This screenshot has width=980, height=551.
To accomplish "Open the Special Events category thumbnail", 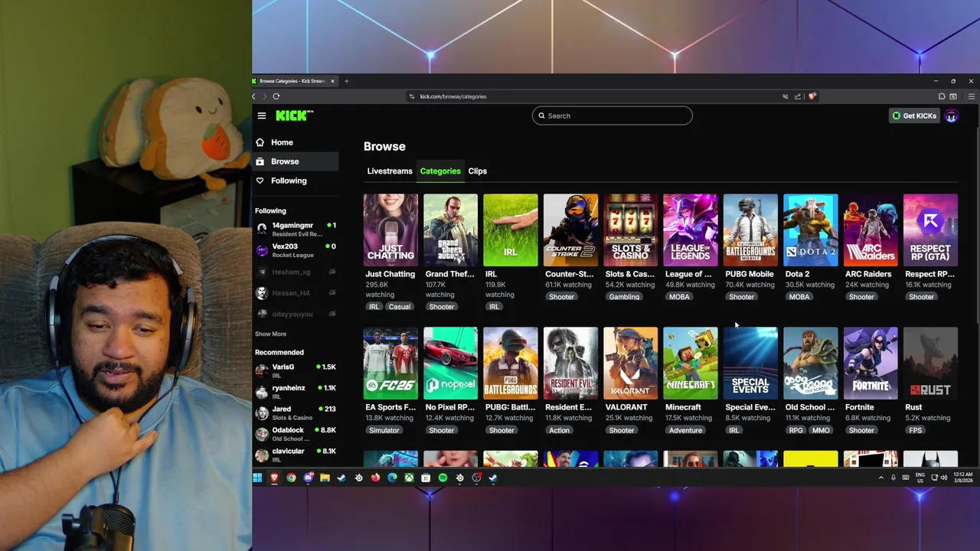I will pyautogui.click(x=750, y=364).
